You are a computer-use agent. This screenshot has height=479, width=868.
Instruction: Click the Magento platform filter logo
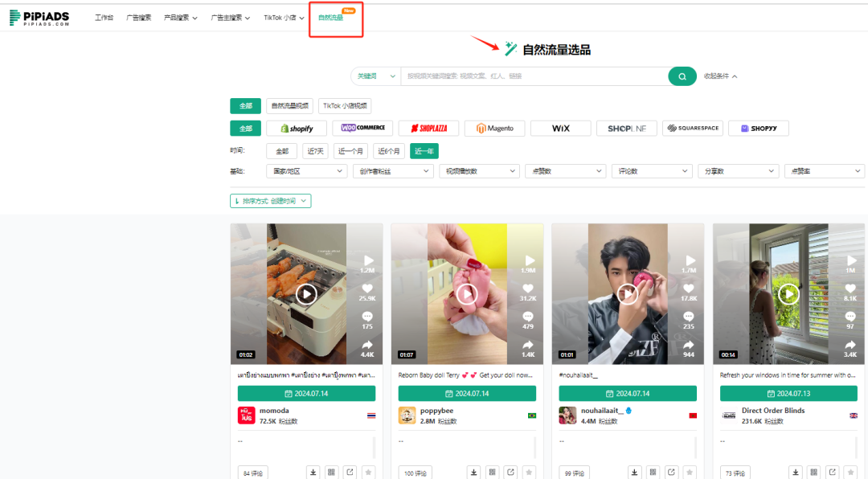tap(494, 128)
